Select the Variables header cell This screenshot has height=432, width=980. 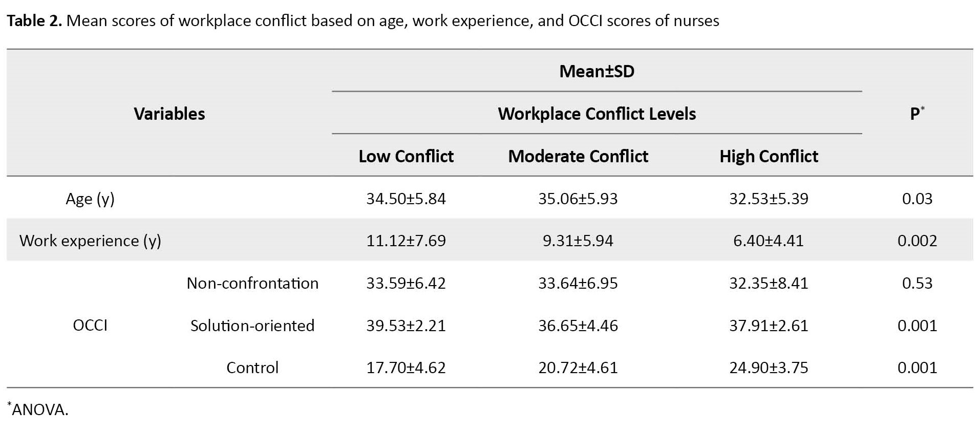click(169, 114)
